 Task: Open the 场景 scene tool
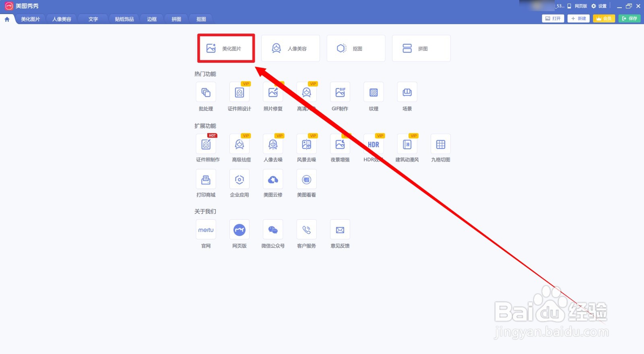click(407, 93)
